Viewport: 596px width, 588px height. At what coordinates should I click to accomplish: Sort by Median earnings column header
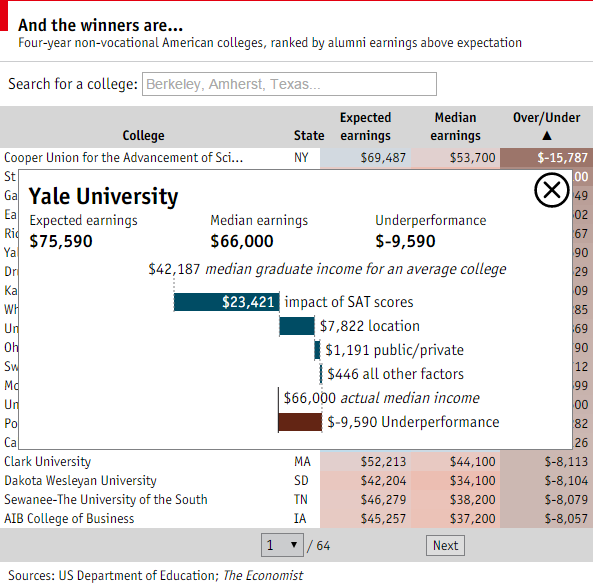point(455,127)
